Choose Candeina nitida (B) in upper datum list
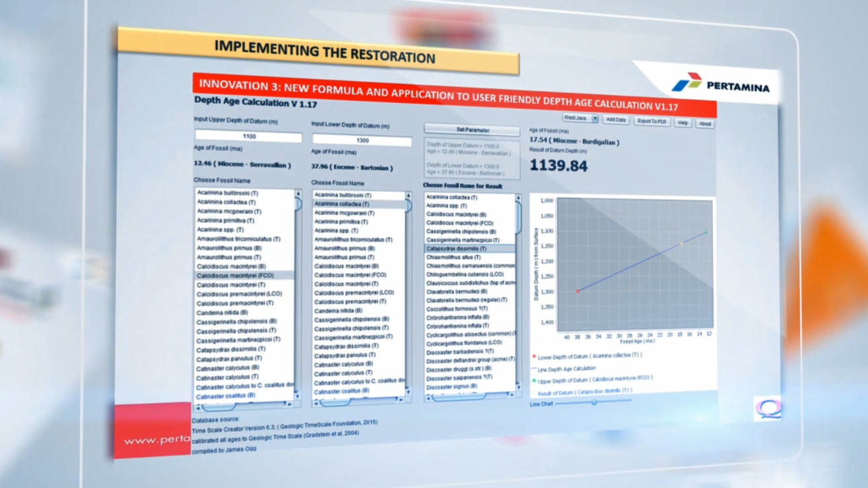This screenshot has width=868, height=488. (x=222, y=313)
